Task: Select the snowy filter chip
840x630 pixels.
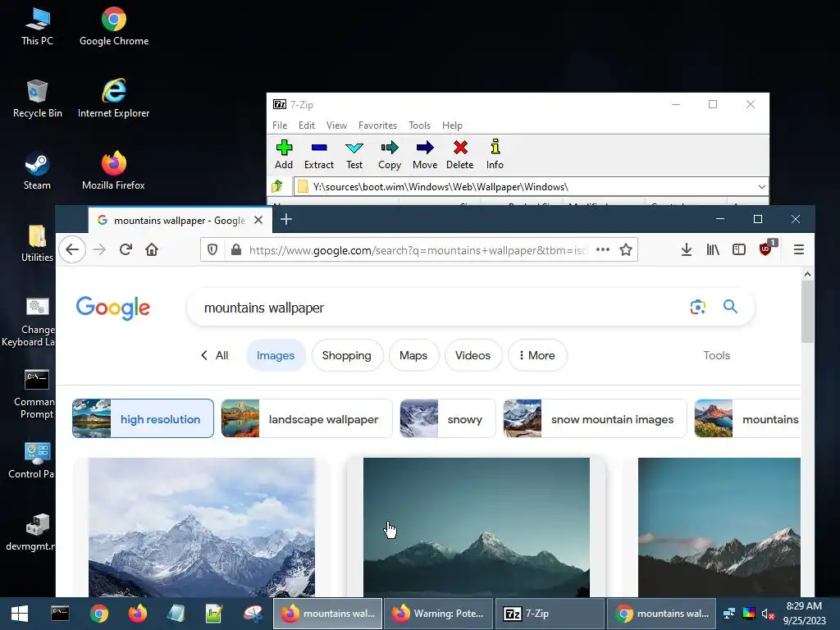Action: point(448,418)
